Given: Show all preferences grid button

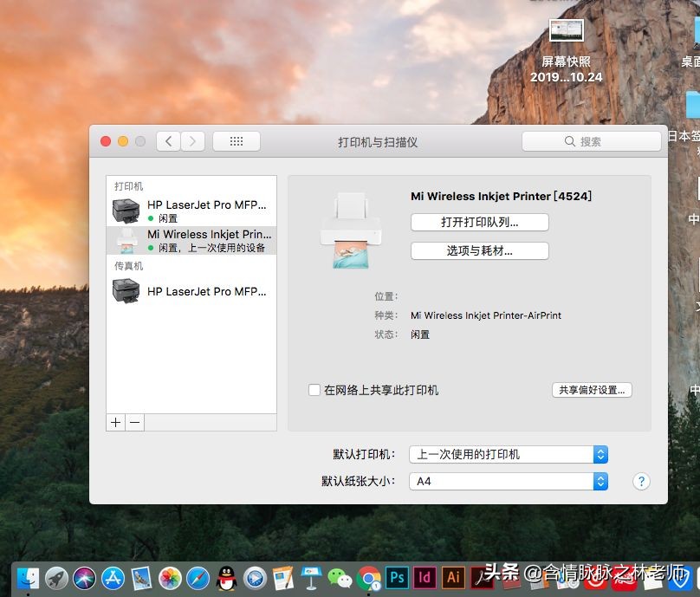Looking at the screenshot, I should pyautogui.click(x=237, y=141).
